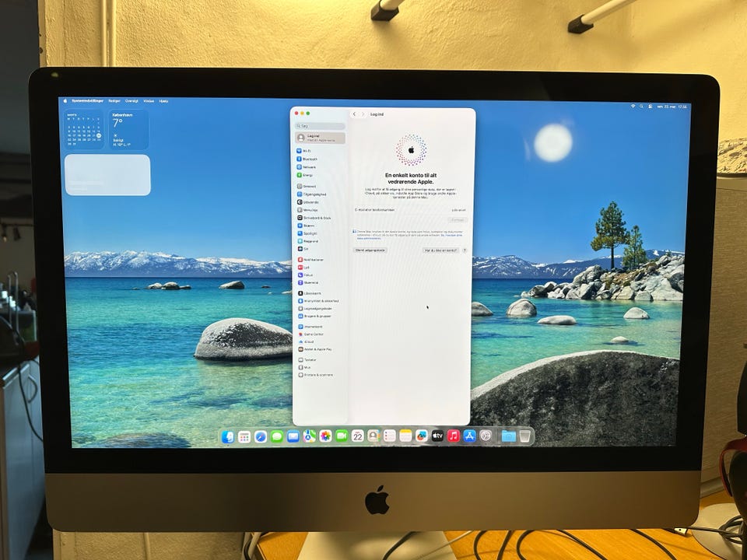Select Netværk in settings sidebar

(320, 167)
